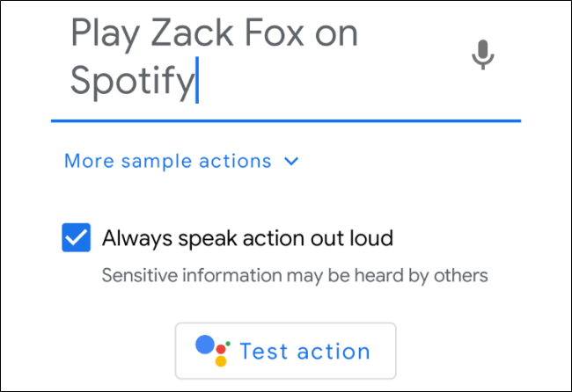Click the "Always speak action out loud" label
The width and height of the screenshot is (572, 392).
pyautogui.click(x=247, y=237)
